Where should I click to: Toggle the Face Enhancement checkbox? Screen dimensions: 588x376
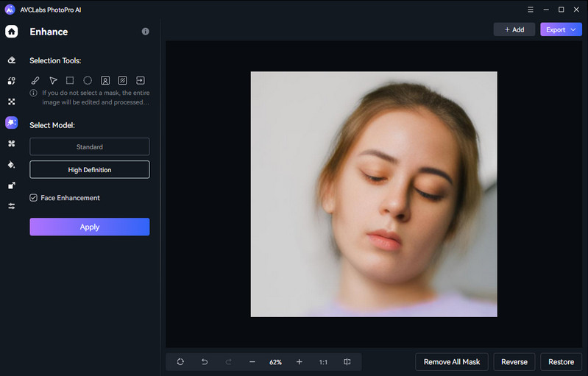tap(34, 197)
